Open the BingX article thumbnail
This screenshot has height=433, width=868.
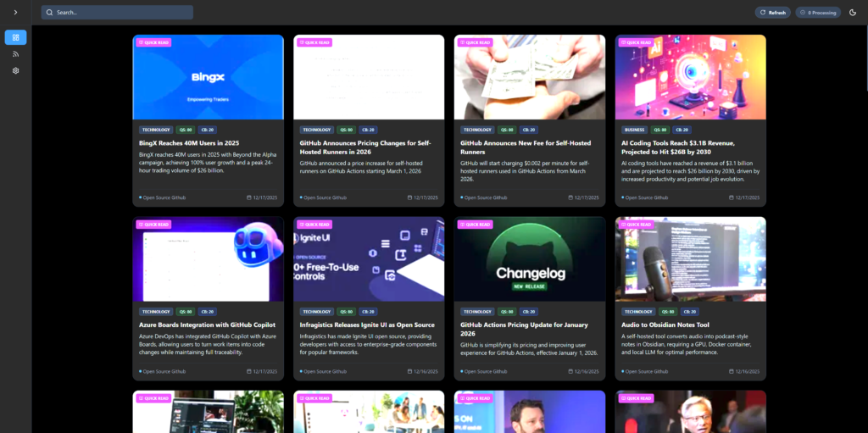point(208,77)
